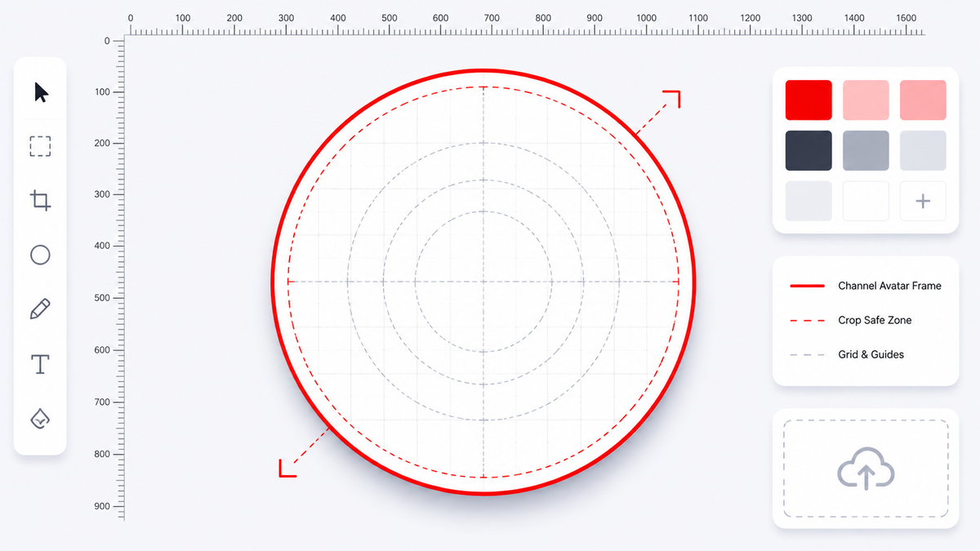Click the solid red line legend sample
The height and width of the screenshot is (551, 980).
tap(807, 286)
